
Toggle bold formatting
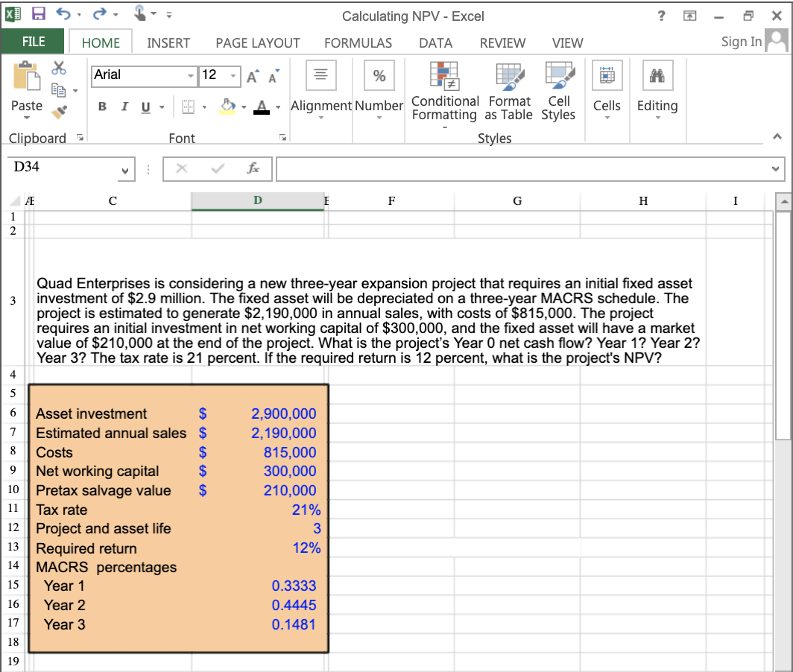[x=102, y=107]
